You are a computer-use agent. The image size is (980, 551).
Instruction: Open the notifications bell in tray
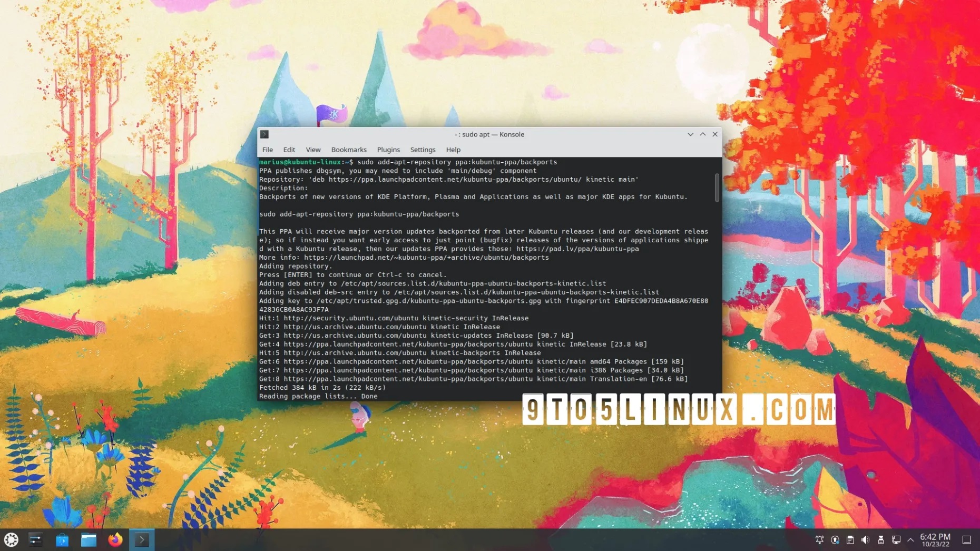(x=819, y=540)
